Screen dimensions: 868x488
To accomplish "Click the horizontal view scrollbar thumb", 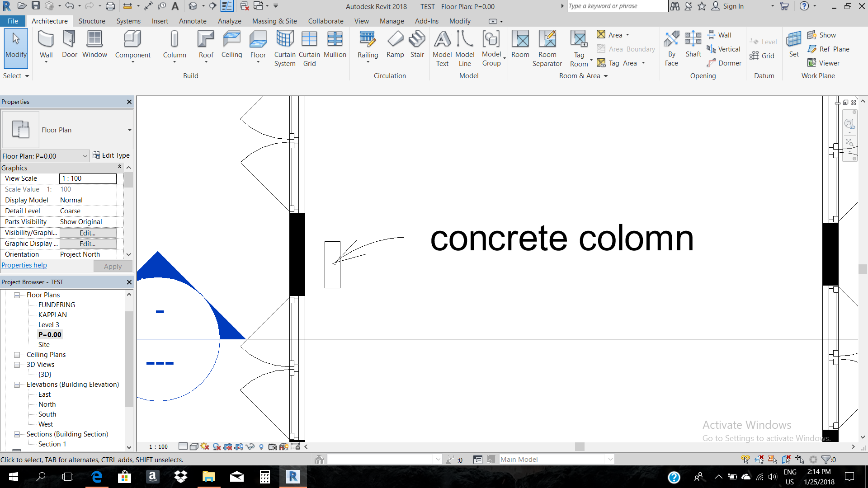I will (580, 446).
